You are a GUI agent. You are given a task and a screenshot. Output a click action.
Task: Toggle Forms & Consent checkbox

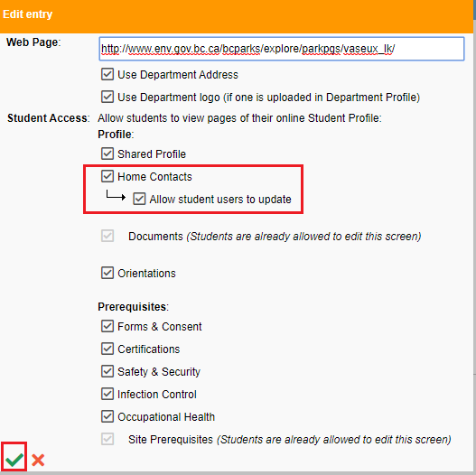(107, 326)
